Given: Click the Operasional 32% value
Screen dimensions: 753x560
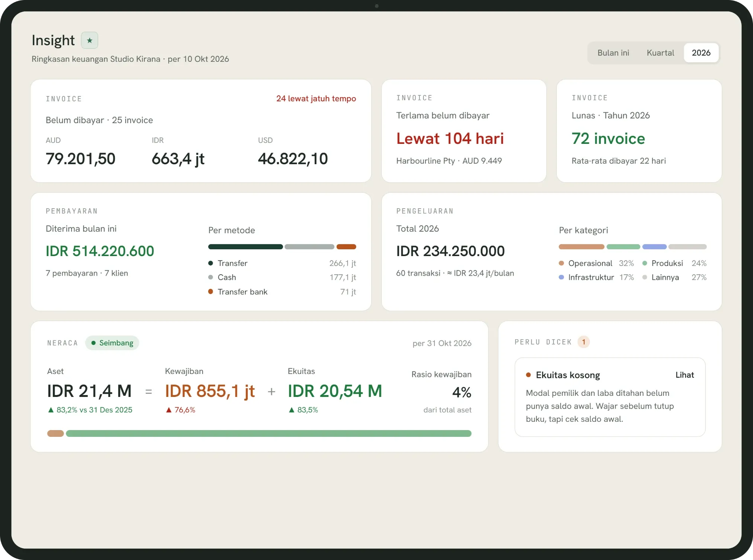Looking at the screenshot, I should [626, 263].
